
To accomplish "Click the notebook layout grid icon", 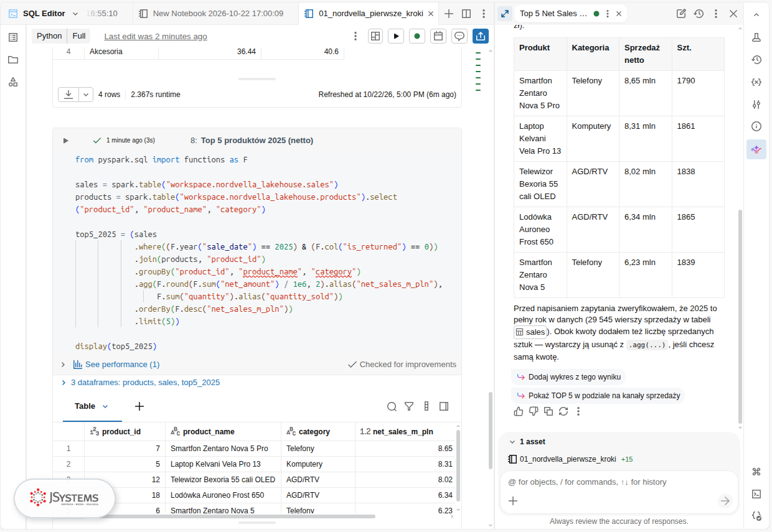I will click(375, 36).
